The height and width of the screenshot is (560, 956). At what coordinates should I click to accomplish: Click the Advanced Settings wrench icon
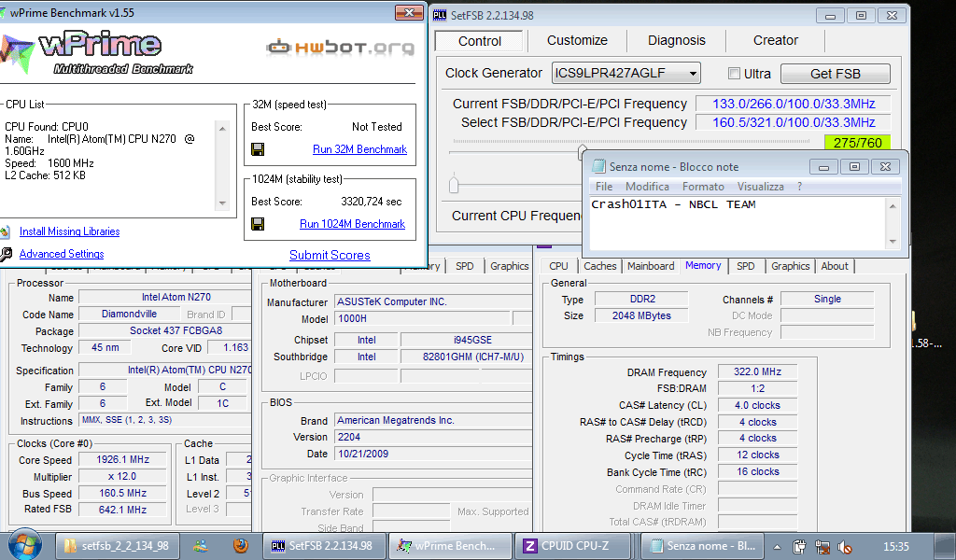point(6,254)
